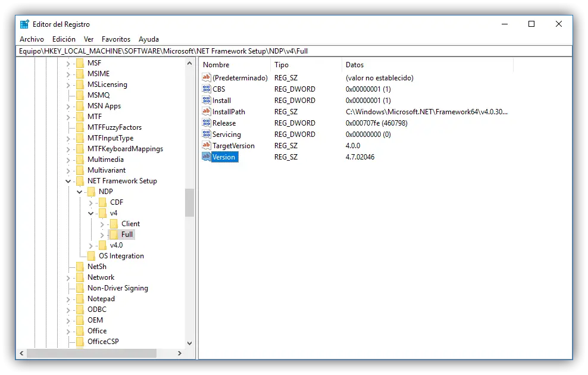Click the Version string value icon

pos(207,157)
